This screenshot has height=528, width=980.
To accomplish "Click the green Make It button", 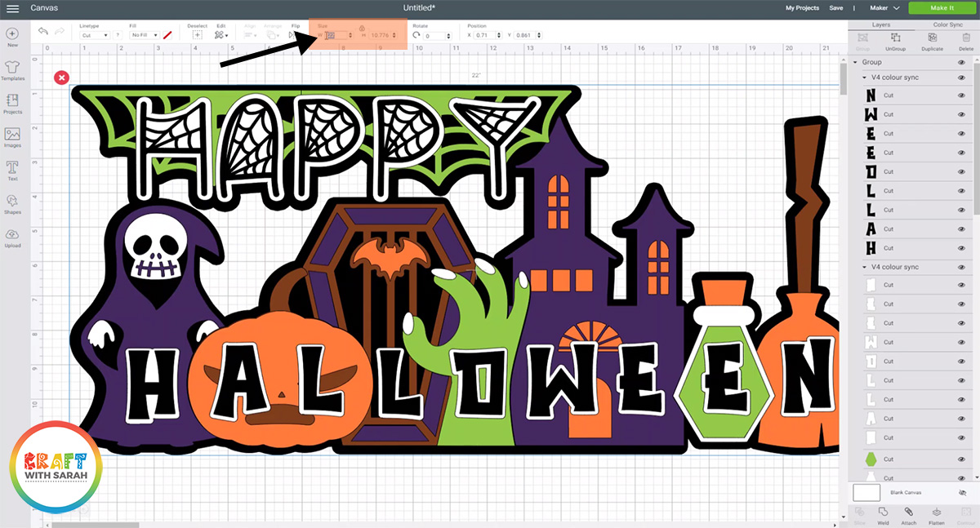I will [x=941, y=7].
